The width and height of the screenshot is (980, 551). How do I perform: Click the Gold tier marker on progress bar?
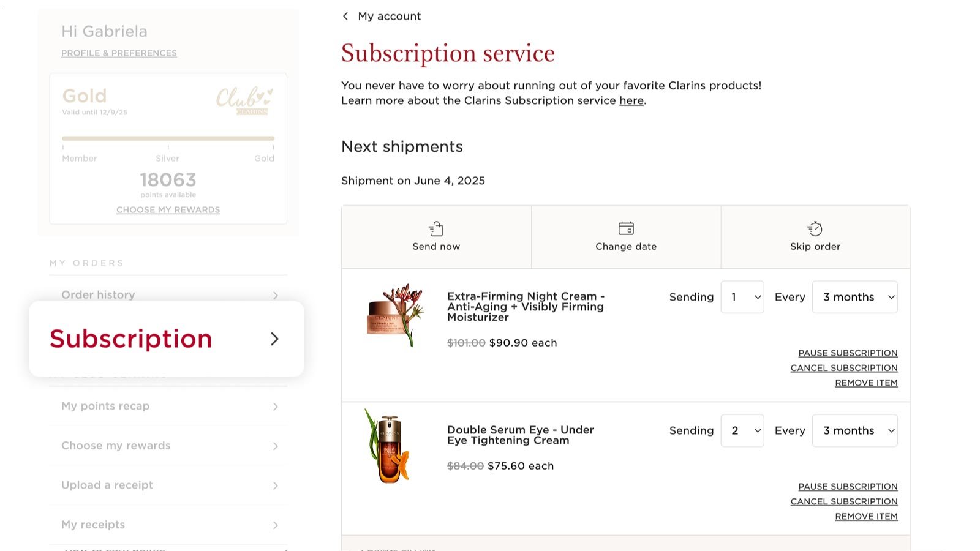click(x=265, y=158)
